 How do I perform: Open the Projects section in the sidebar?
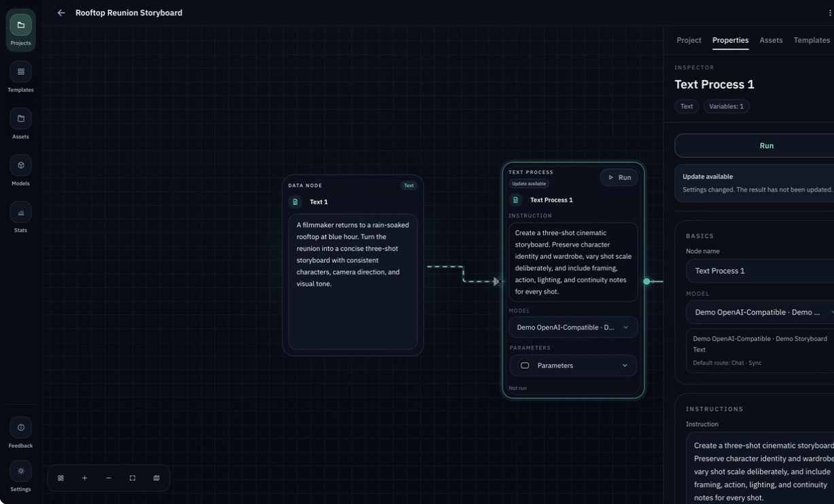(x=20, y=31)
